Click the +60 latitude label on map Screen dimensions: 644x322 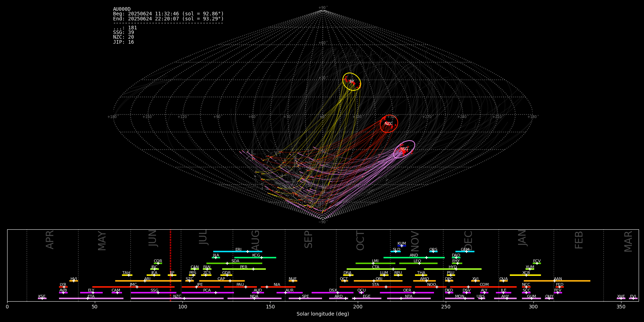[x=322, y=43]
